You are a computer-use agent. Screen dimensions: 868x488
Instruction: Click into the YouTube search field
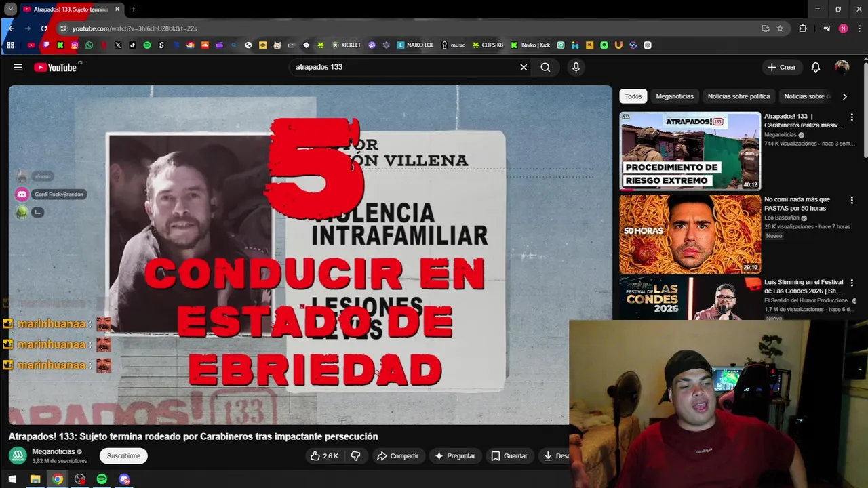(x=403, y=67)
